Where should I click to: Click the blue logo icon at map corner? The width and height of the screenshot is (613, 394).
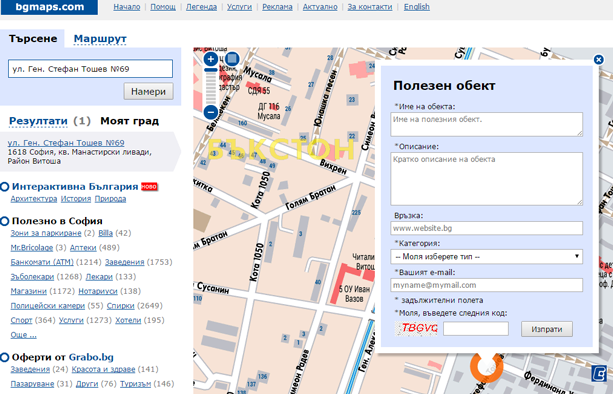tap(599, 373)
